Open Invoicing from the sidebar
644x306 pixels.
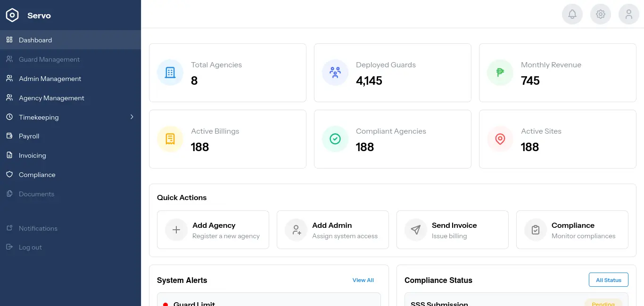(32, 155)
